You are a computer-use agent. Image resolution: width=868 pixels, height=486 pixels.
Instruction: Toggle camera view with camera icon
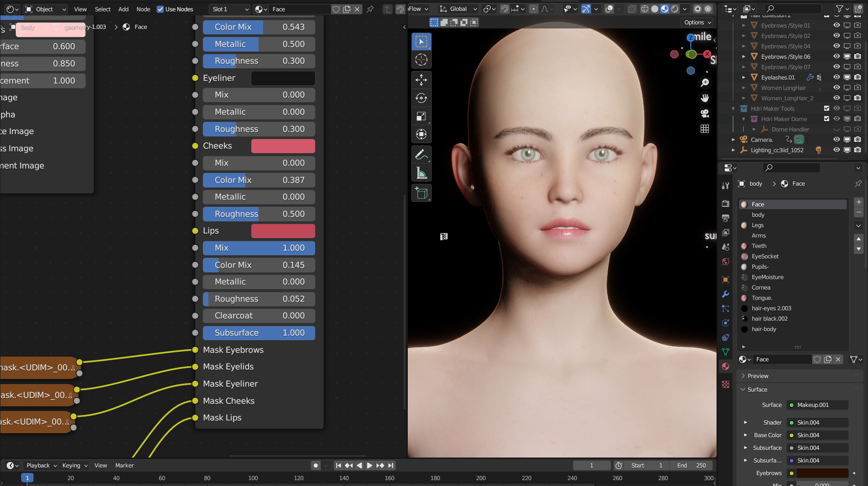pyautogui.click(x=705, y=113)
